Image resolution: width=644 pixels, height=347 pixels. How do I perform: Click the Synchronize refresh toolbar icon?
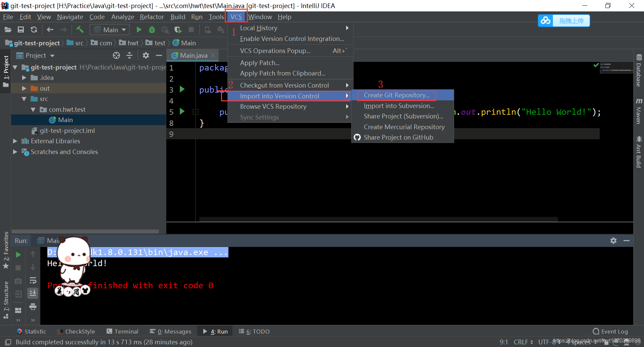34,30
